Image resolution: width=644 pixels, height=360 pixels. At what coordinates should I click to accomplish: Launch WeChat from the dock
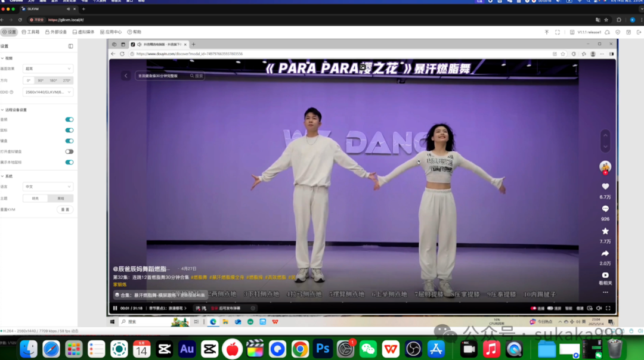coord(369,349)
